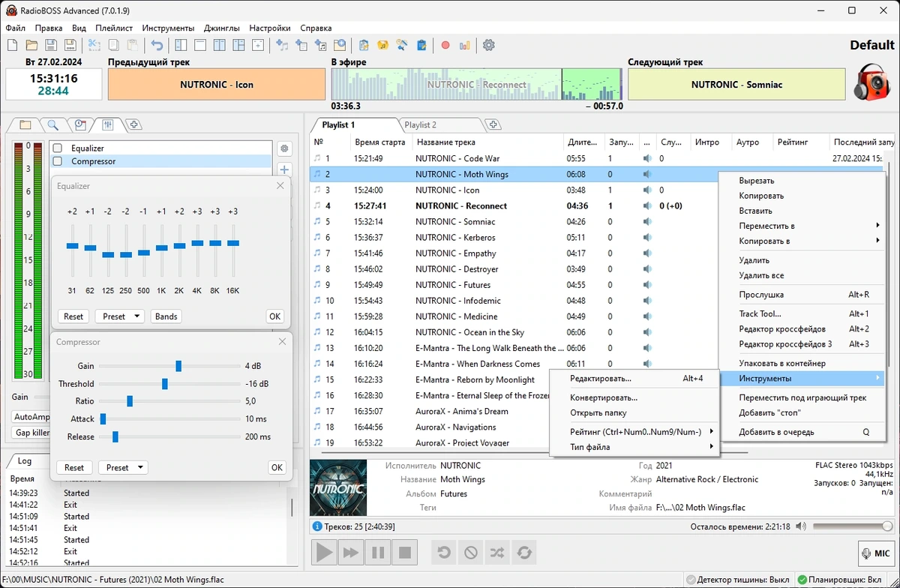Open the search magnifier tab in left panel
Image resolution: width=900 pixels, height=588 pixels.
coord(52,124)
